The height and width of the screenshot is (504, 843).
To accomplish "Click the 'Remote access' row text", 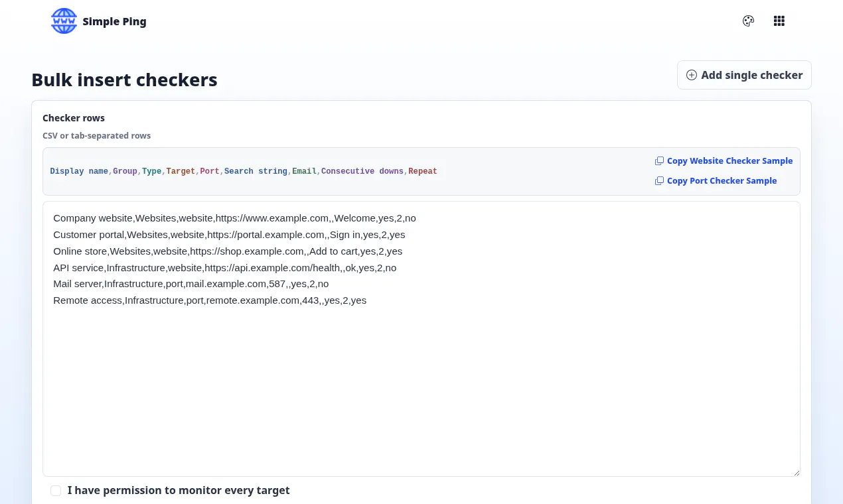I will pos(210,300).
